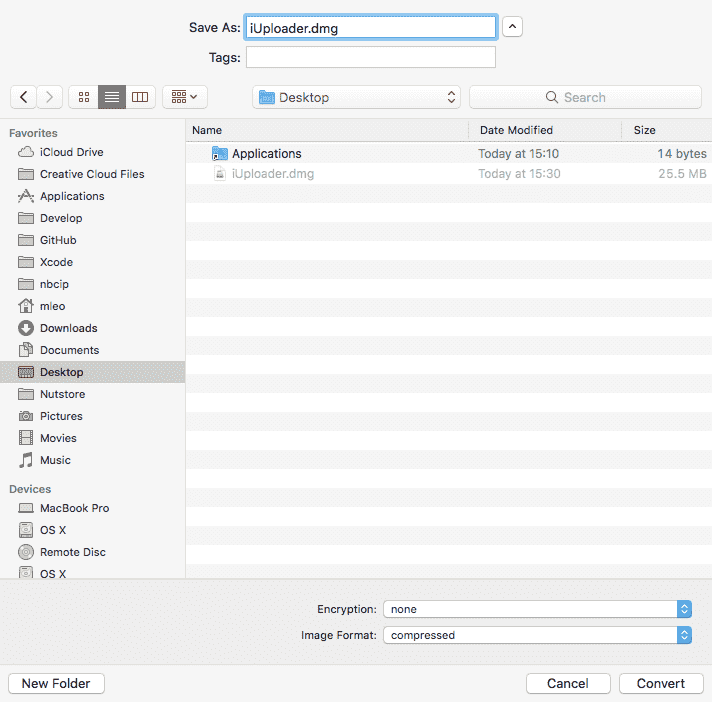Select the Music note icon
Image resolution: width=712 pixels, height=702 pixels.
click(26, 460)
